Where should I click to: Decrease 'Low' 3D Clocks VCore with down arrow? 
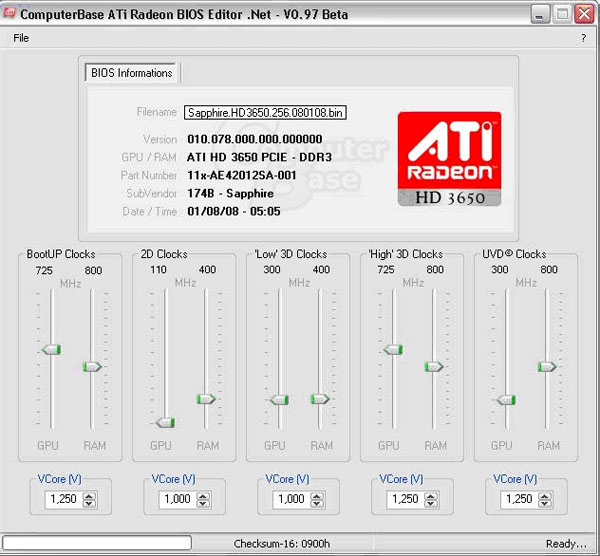[317, 503]
